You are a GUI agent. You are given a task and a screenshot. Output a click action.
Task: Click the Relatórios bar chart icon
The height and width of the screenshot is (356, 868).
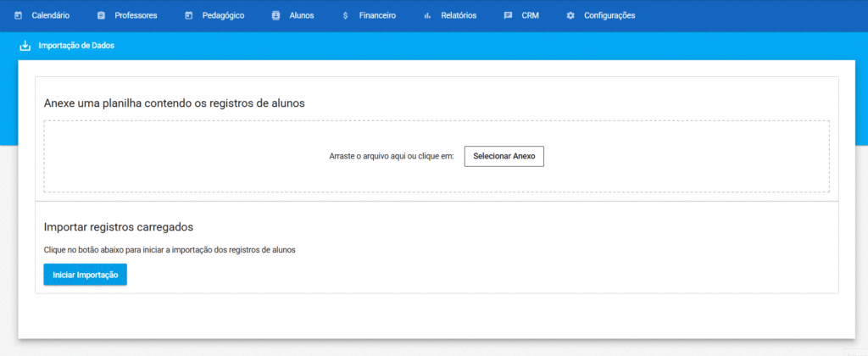coord(427,15)
